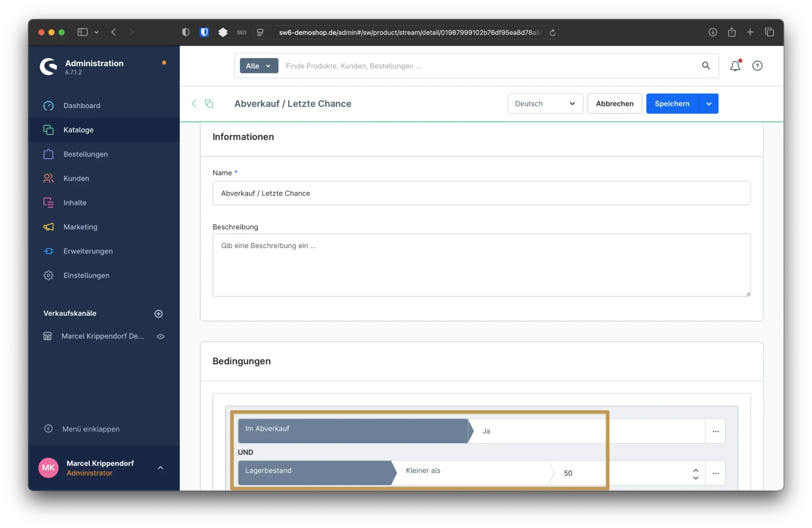Click the duplicate icon next to page title
Screen dimensions: 812x528
click(x=209, y=104)
